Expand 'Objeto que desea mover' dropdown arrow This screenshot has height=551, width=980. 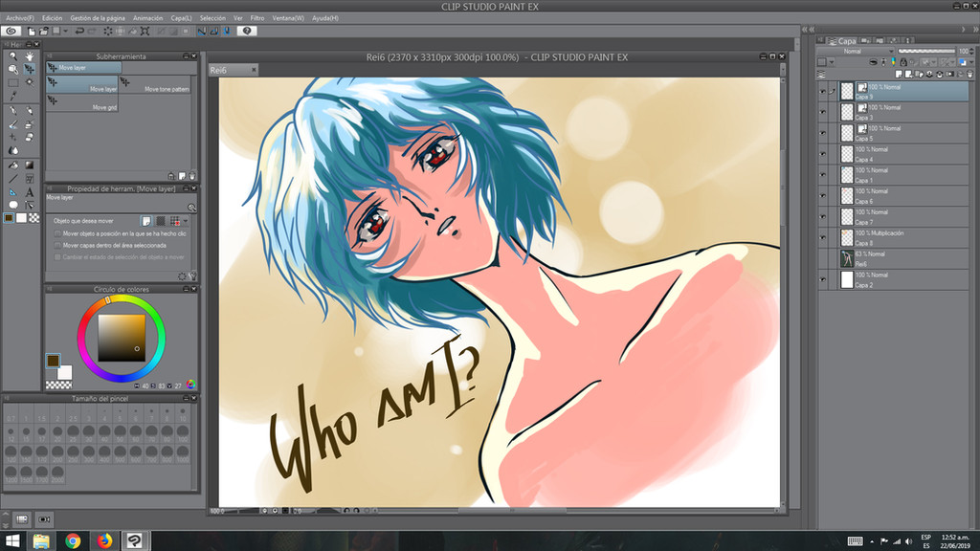pos(186,221)
